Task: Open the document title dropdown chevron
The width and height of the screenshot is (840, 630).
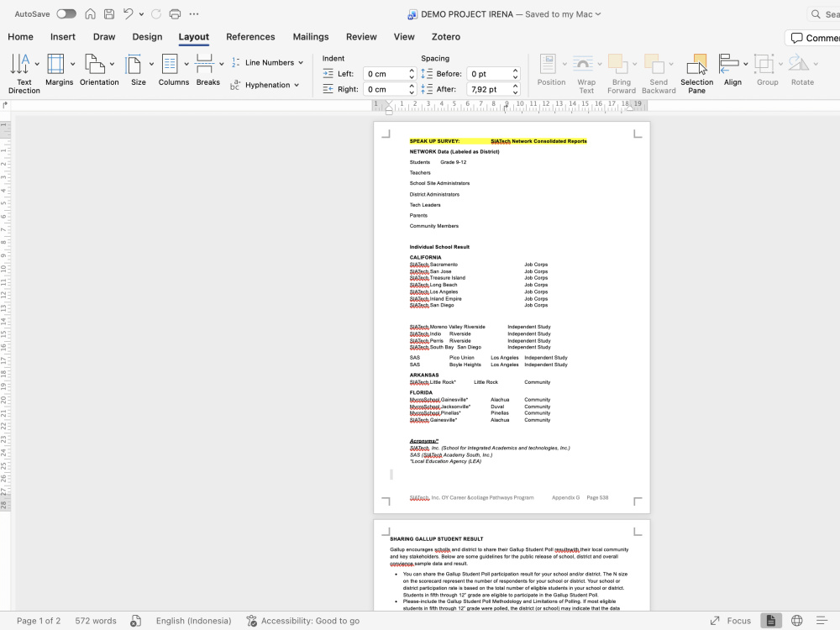Action: tap(598, 14)
